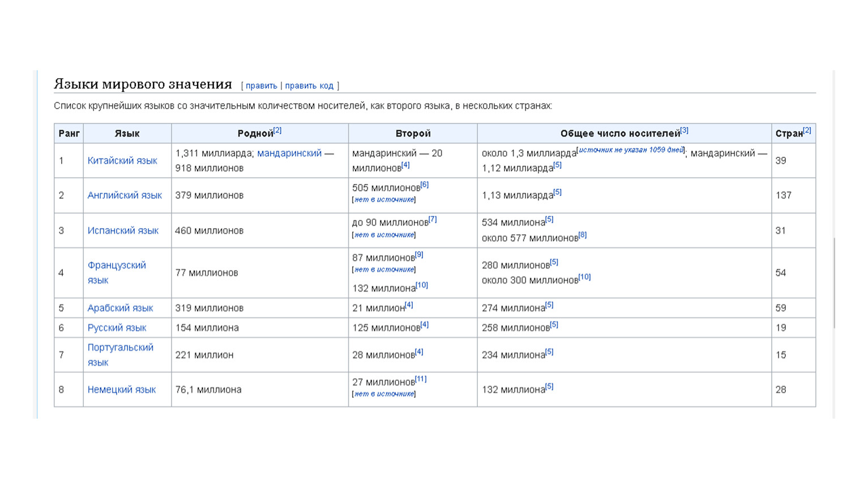Open footnote [4] after 'мандаринский — 20 миллионов'
The width and height of the screenshot is (868, 489).
pos(405,165)
